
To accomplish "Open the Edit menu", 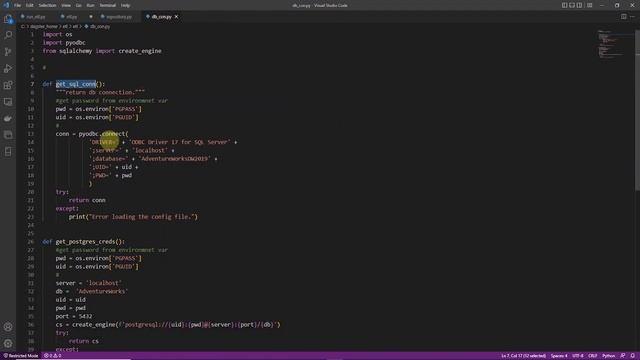I will point(30,5).
